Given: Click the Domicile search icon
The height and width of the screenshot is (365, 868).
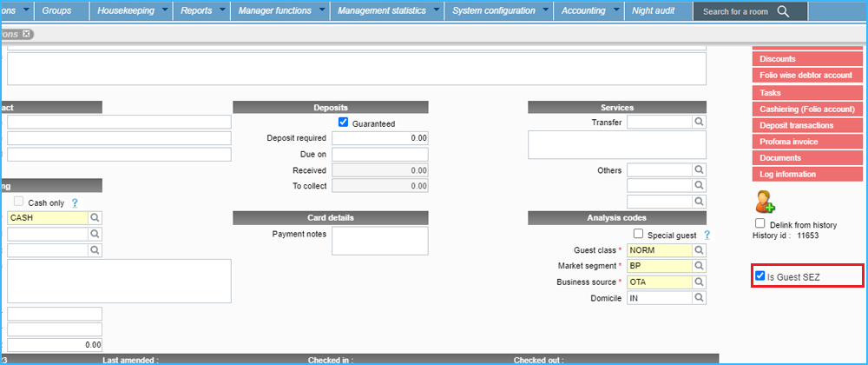Looking at the screenshot, I should (699, 298).
